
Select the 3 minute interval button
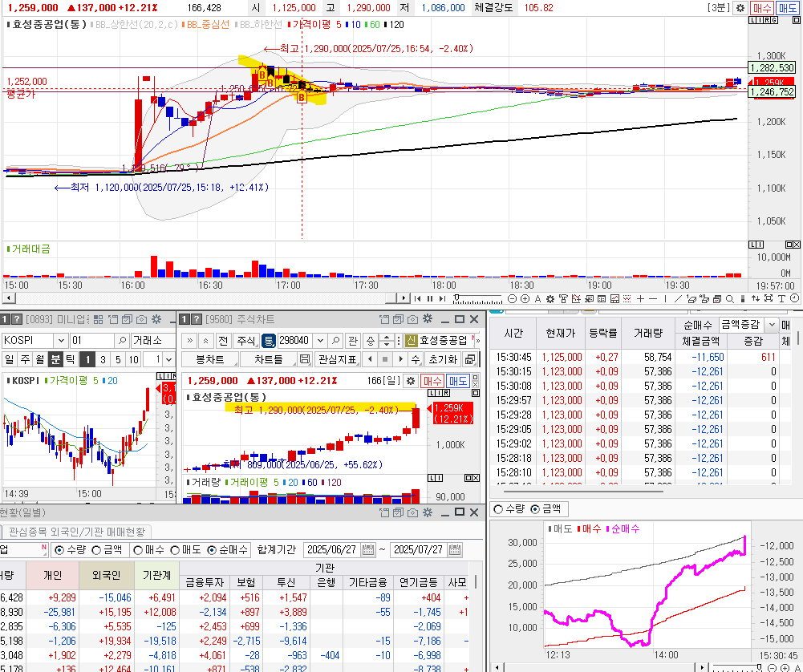pos(103,359)
